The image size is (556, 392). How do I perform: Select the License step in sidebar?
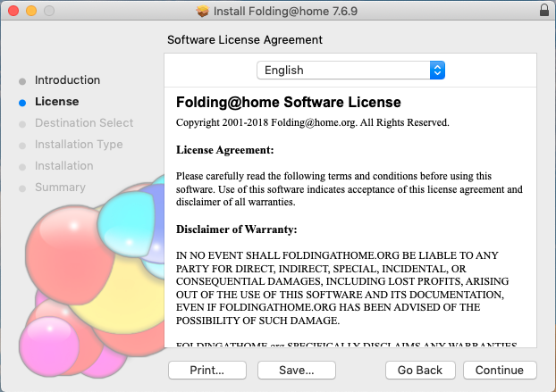click(56, 102)
